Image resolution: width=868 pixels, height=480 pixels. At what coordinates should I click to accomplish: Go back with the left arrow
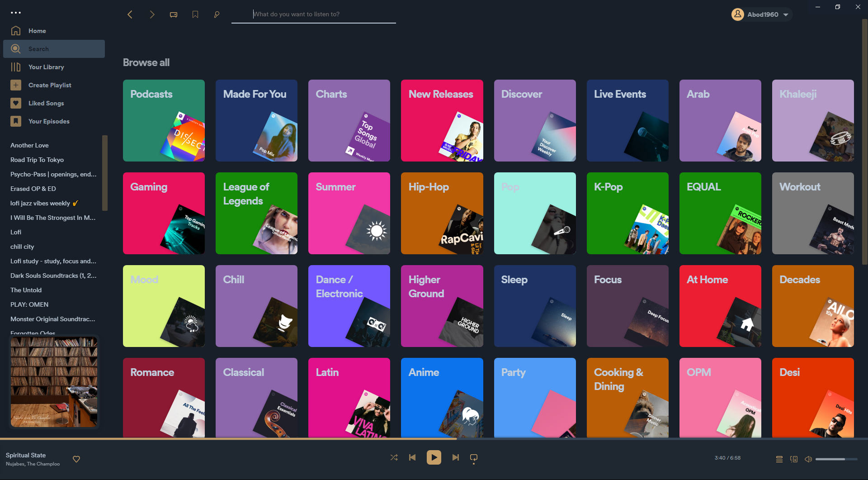pyautogui.click(x=130, y=14)
